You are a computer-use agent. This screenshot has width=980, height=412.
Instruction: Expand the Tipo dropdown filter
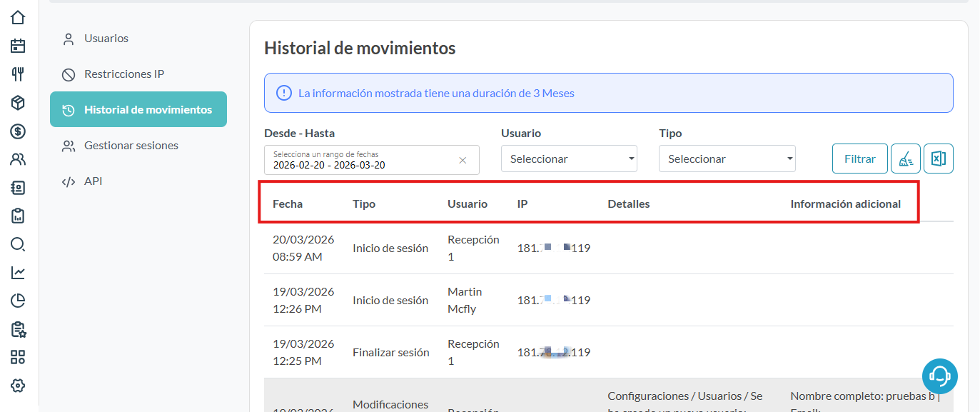[727, 159]
